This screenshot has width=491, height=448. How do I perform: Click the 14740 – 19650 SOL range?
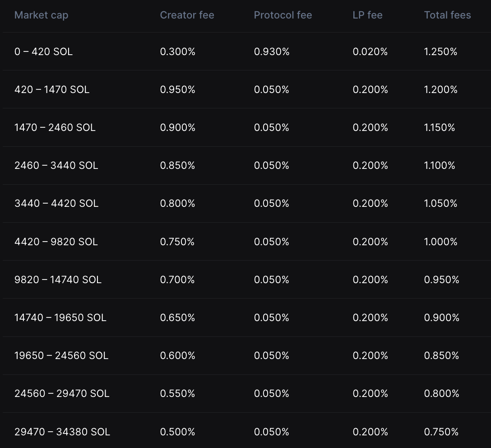click(x=60, y=318)
